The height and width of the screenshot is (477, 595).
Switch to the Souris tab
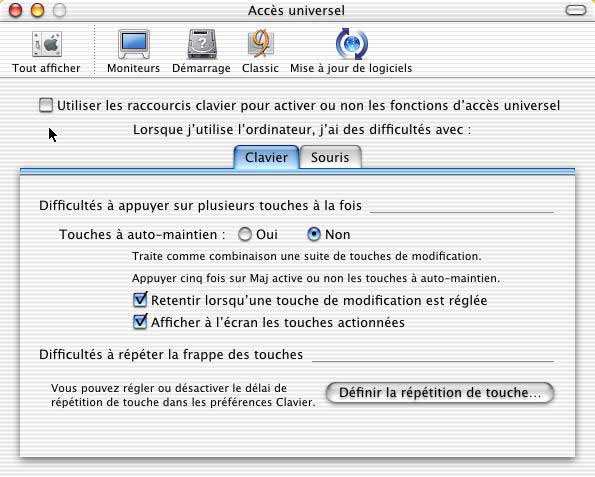[330, 157]
